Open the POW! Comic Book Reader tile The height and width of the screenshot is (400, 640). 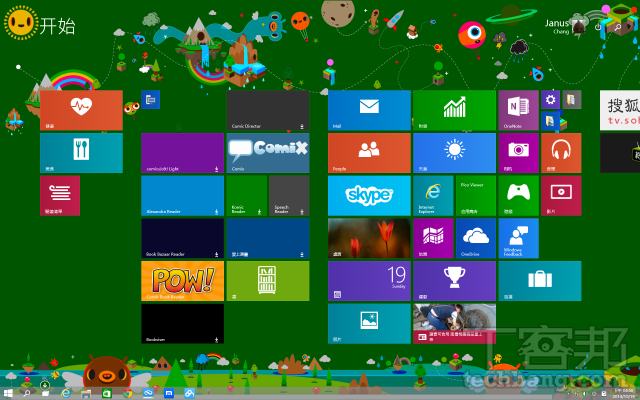(182, 281)
